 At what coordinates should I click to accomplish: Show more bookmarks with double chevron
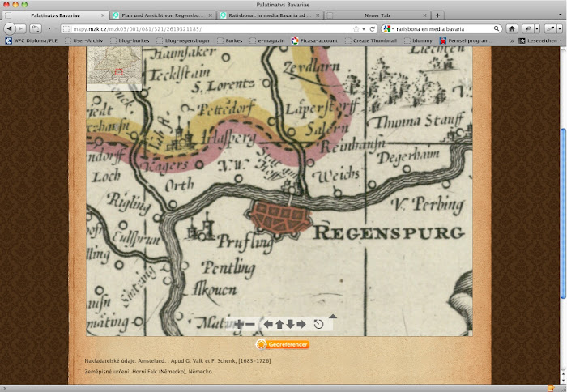coord(512,40)
